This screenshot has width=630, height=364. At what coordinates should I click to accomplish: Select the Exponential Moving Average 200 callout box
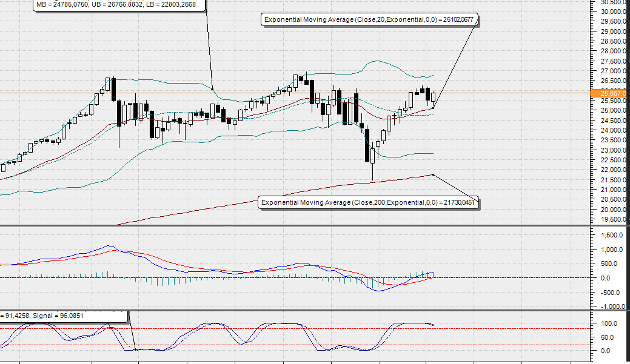(369, 202)
